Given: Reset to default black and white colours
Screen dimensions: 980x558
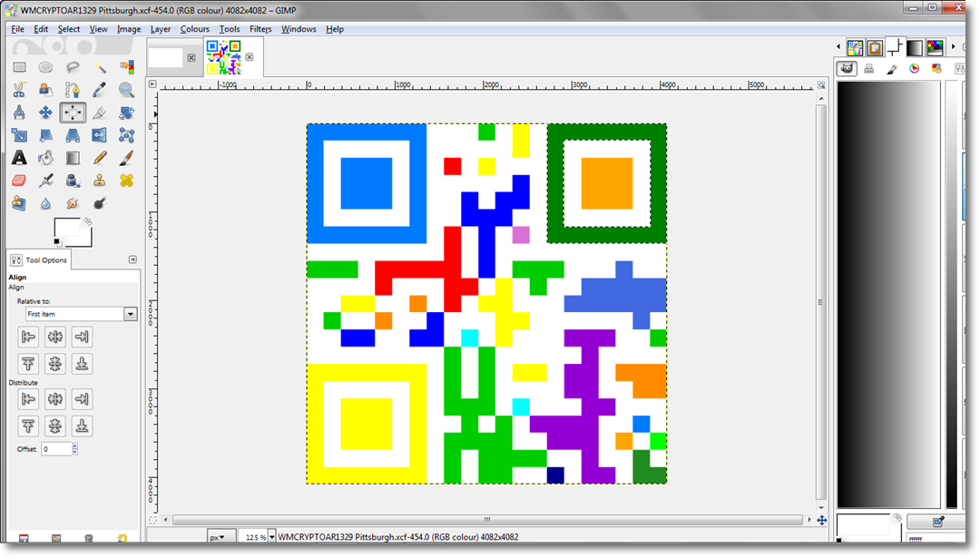Looking at the screenshot, I should click(57, 242).
